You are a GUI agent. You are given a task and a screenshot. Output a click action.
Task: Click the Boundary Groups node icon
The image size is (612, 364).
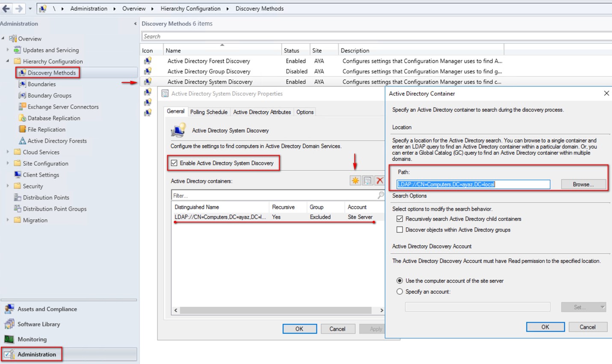point(22,95)
